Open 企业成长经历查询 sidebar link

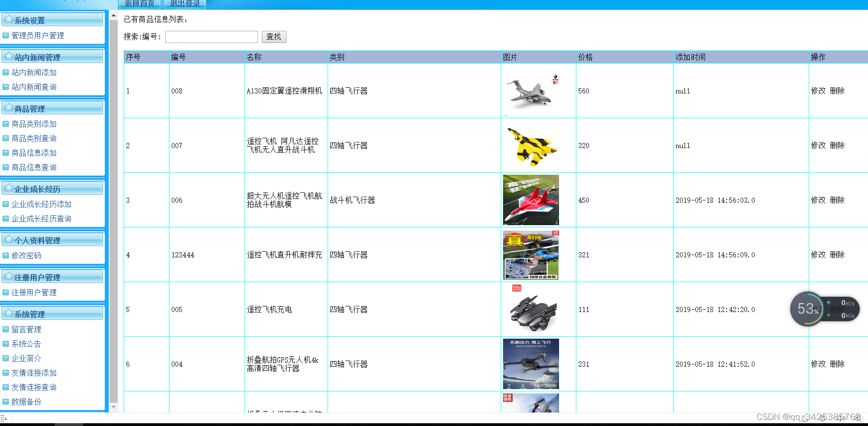[x=42, y=219]
